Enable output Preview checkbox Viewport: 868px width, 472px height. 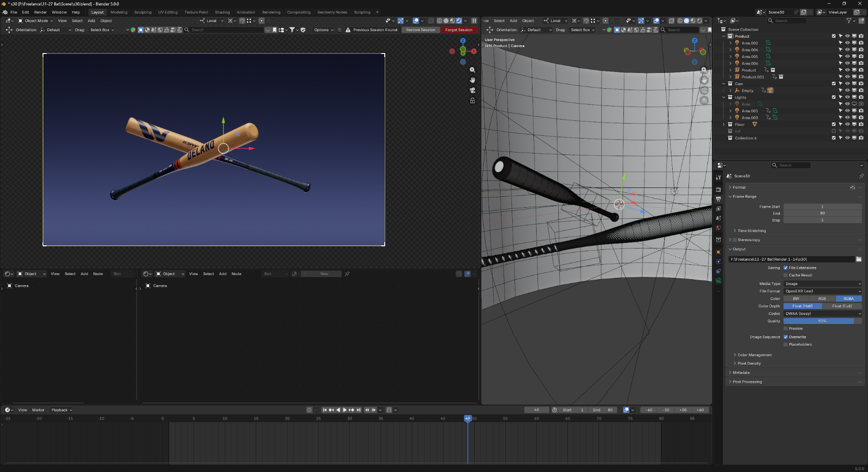pos(786,329)
